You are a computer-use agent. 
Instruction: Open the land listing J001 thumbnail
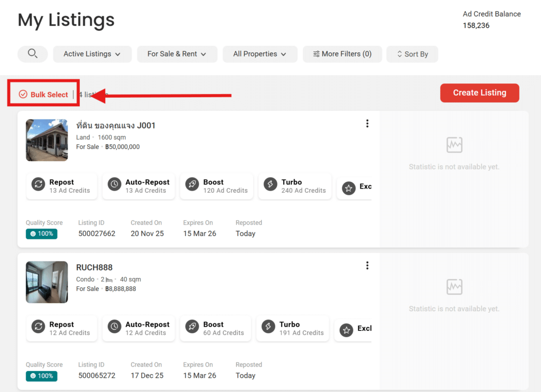coord(47,140)
